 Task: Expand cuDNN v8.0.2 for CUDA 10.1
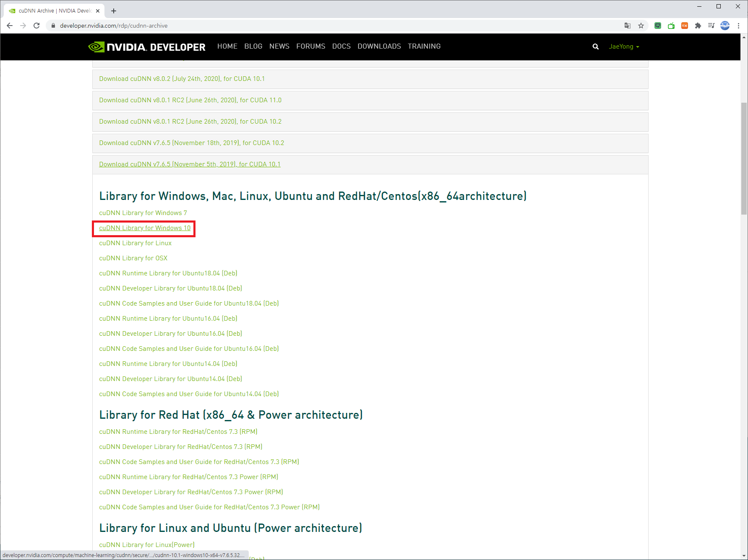(x=370, y=79)
